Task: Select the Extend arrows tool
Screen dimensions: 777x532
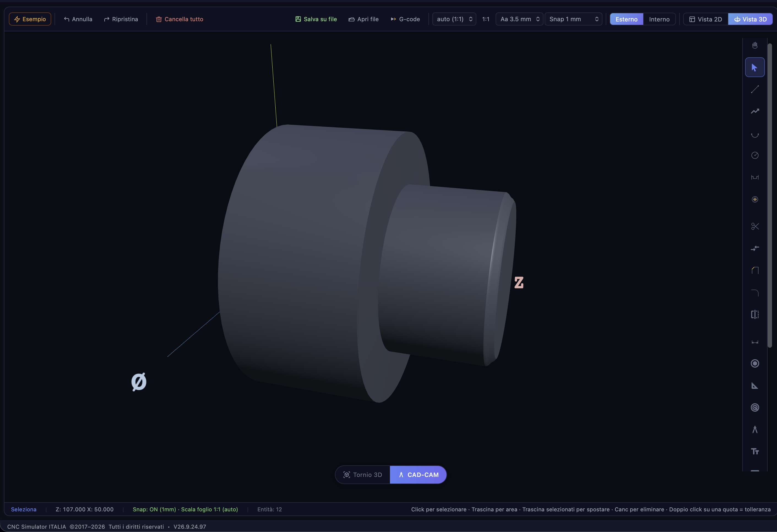Action: click(755, 248)
